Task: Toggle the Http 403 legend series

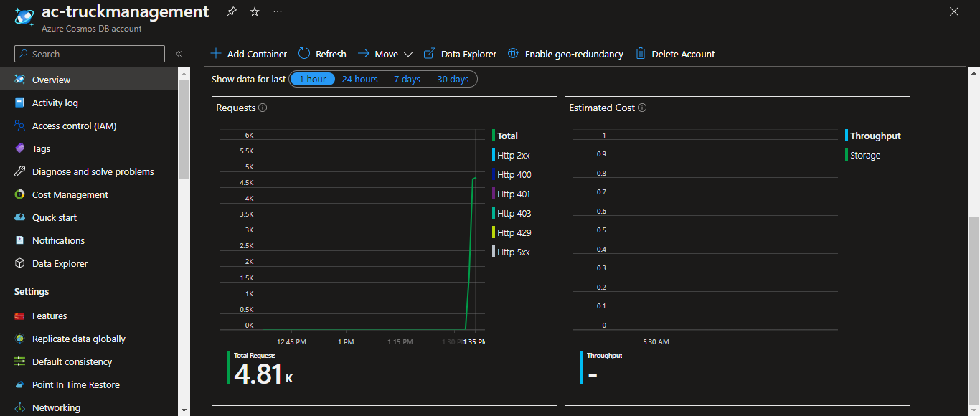Action: 512,213
